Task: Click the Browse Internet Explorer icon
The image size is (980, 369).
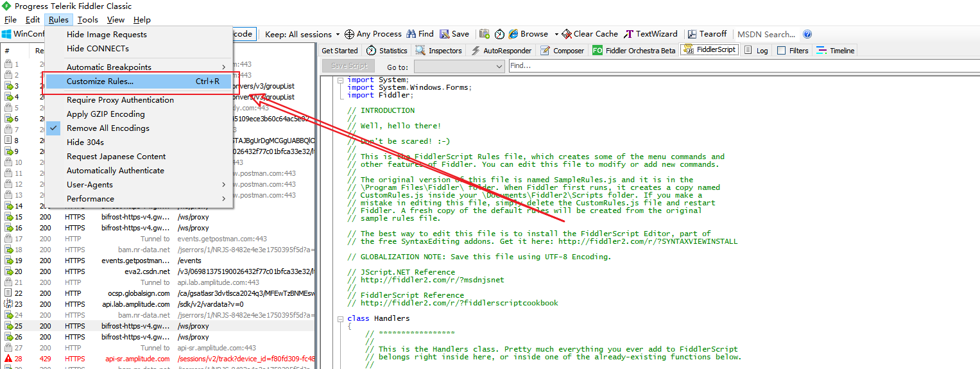Action: [513, 34]
